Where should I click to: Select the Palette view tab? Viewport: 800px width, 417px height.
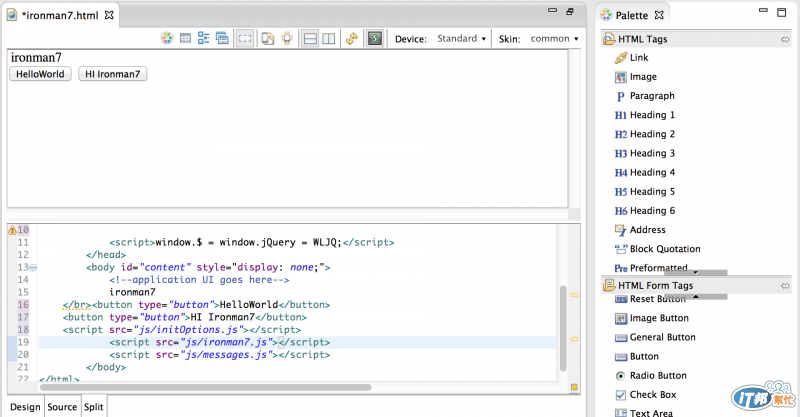point(632,15)
